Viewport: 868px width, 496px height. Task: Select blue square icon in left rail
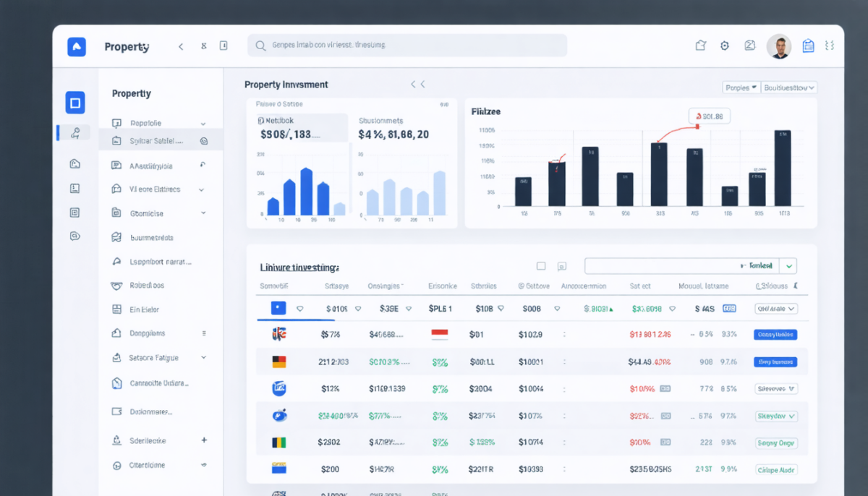click(75, 102)
